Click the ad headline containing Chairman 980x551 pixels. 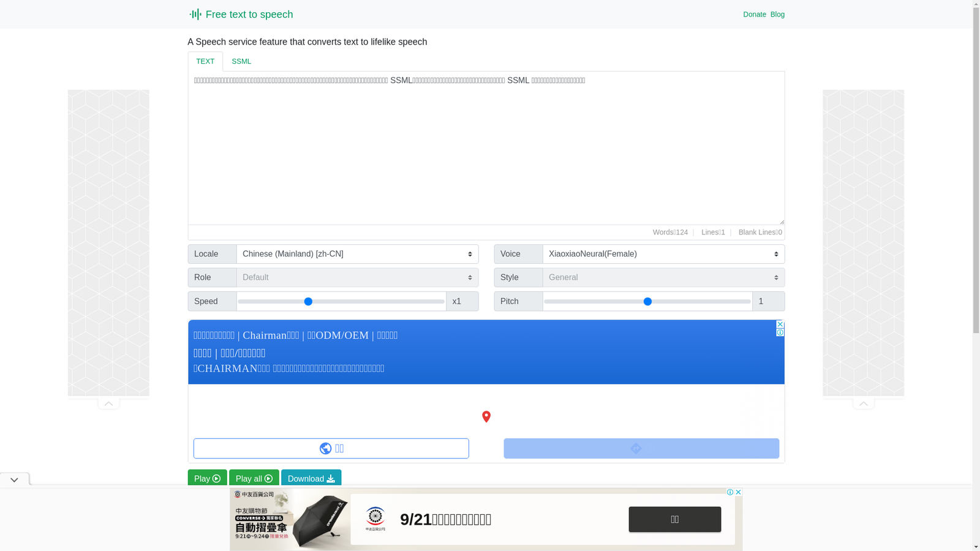(296, 335)
